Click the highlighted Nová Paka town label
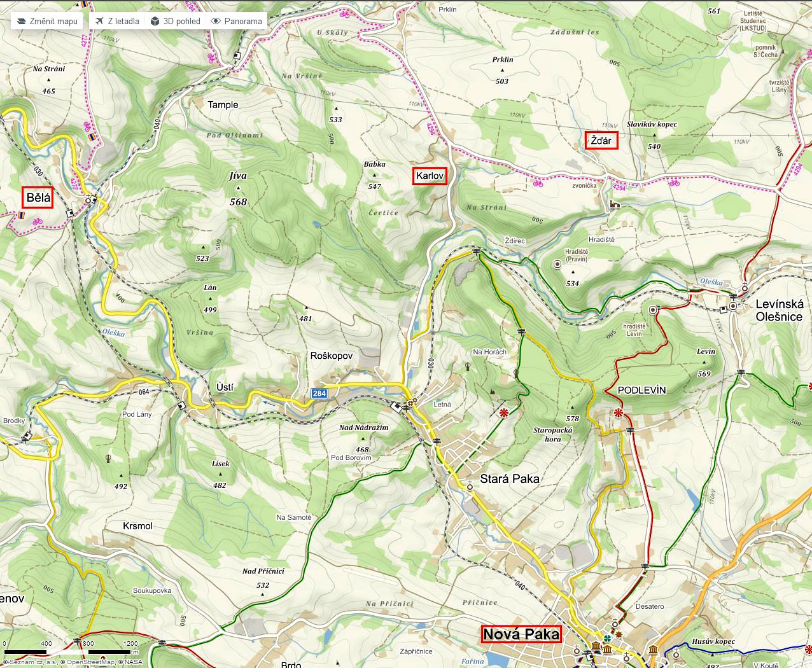 coord(521,634)
